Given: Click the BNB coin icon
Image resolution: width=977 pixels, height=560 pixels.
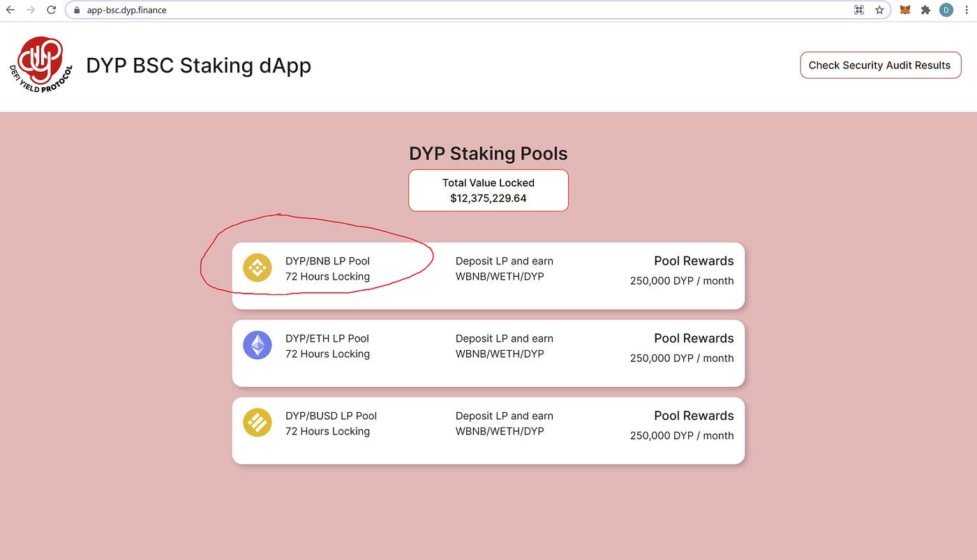Looking at the screenshot, I should (258, 268).
